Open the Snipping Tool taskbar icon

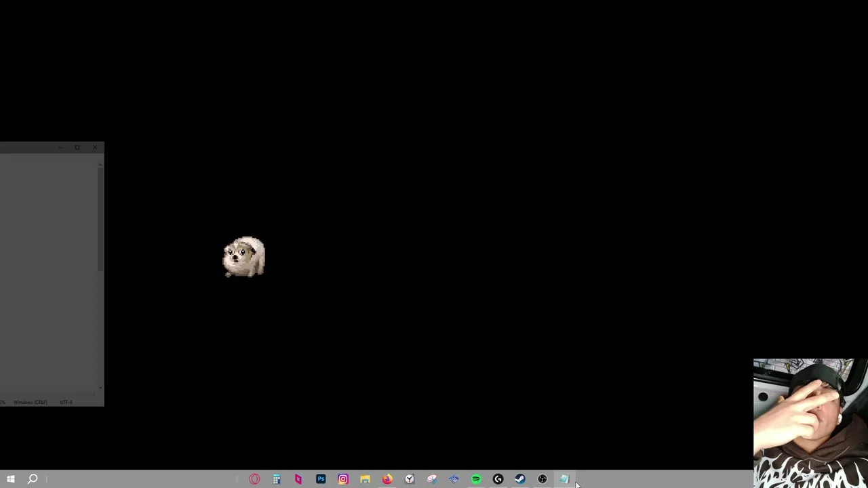pyautogui.click(x=432, y=479)
